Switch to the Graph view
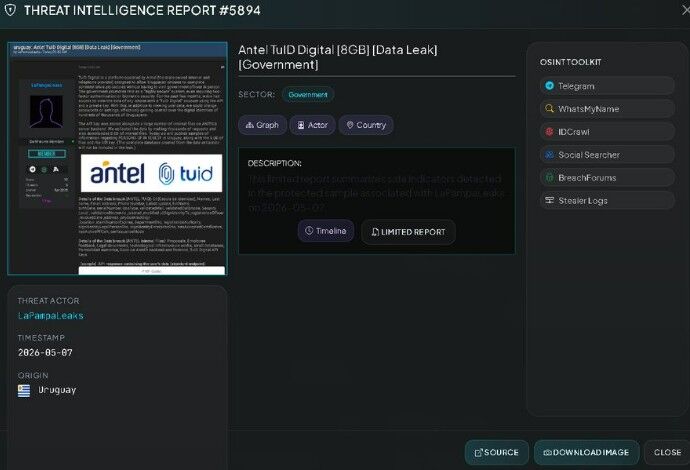This screenshot has width=690, height=470. click(262, 125)
